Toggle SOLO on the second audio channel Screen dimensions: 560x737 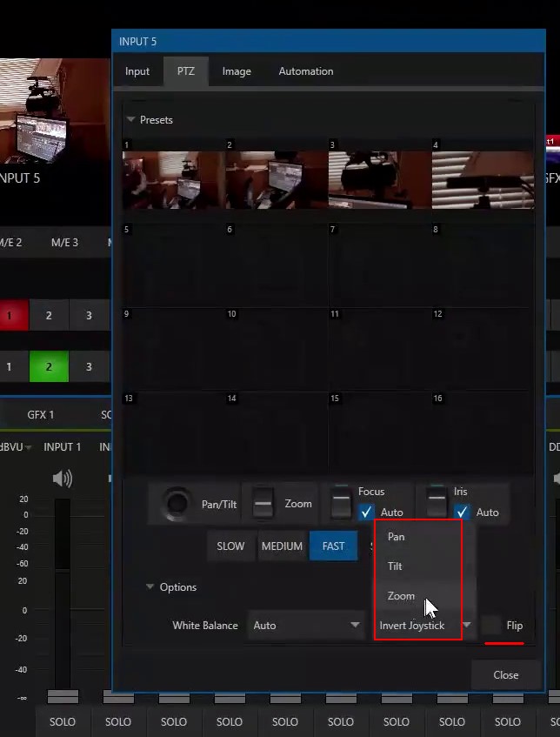[118, 721]
